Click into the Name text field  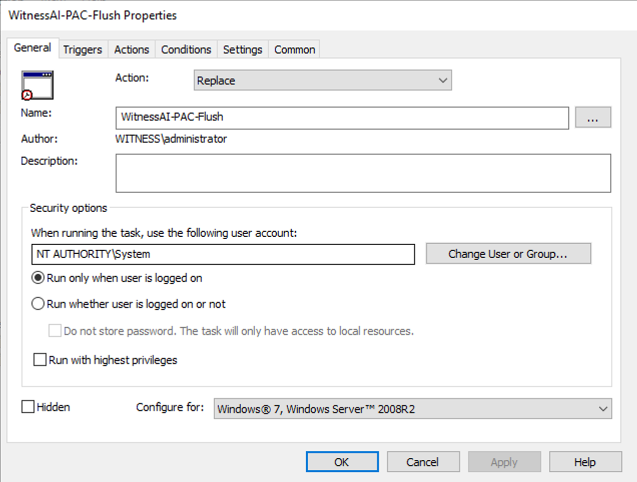tap(342, 117)
